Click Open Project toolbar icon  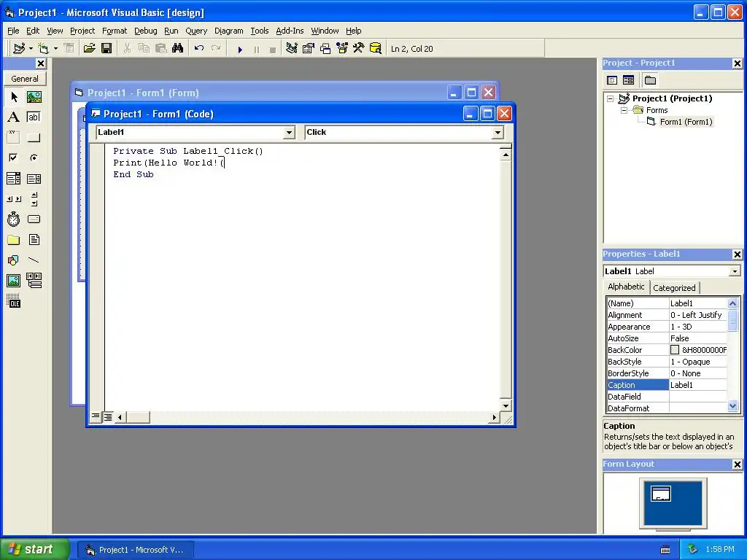89,49
